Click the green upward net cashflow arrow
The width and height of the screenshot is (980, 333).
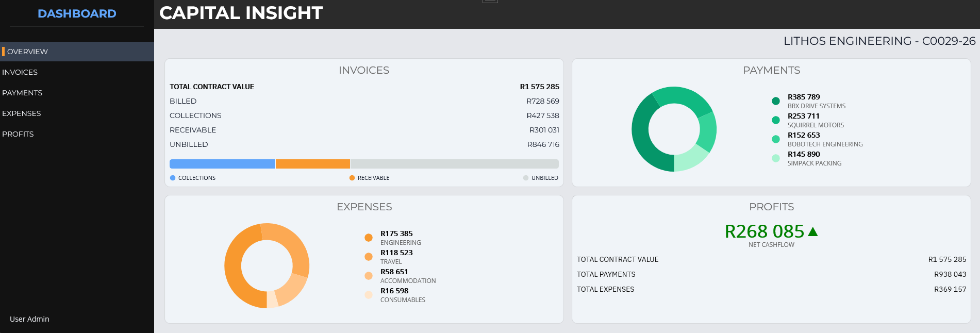(x=813, y=232)
